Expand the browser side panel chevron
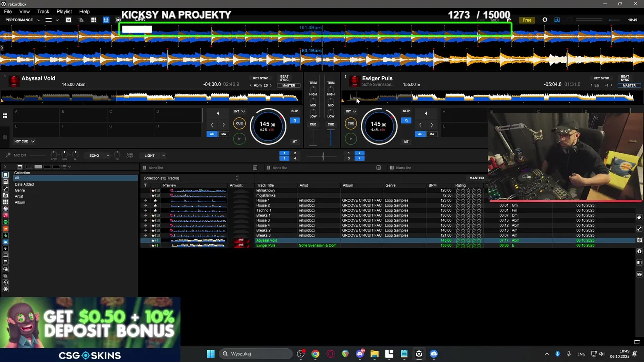 pos(5,166)
